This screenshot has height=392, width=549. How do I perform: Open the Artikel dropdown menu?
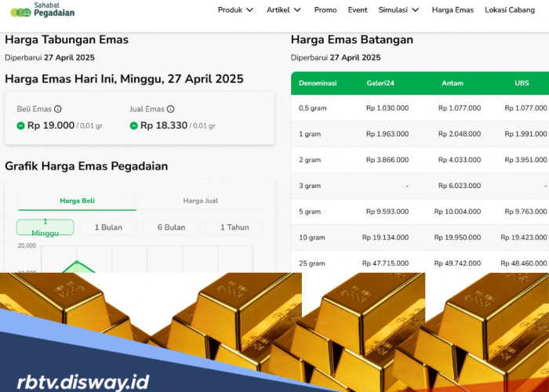tap(283, 10)
